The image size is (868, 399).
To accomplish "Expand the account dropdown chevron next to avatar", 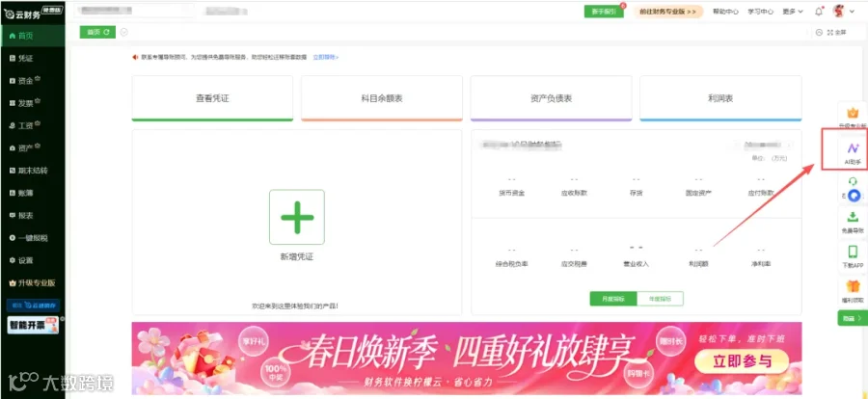I will 852,12.
